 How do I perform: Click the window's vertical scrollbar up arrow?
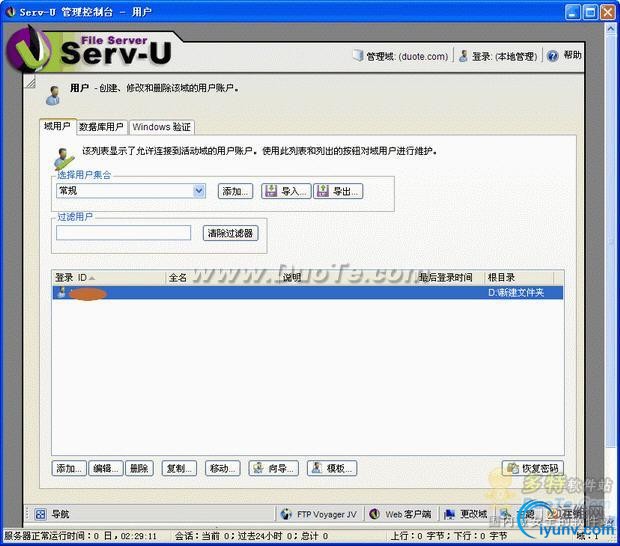(x=610, y=29)
